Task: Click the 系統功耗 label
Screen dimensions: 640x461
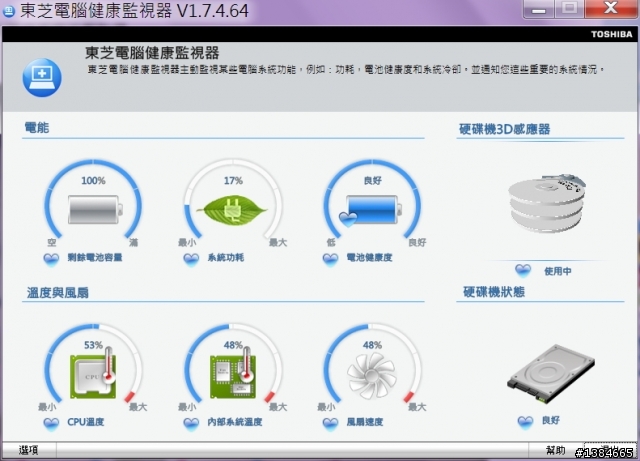Action: [x=226, y=258]
